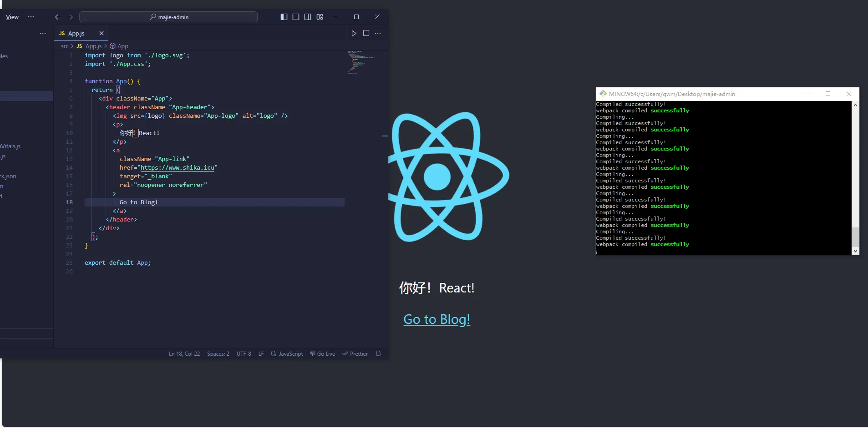Image resolution: width=868 pixels, height=428 pixels.
Task: Close the App.js editor tab
Action: coord(102,33)
